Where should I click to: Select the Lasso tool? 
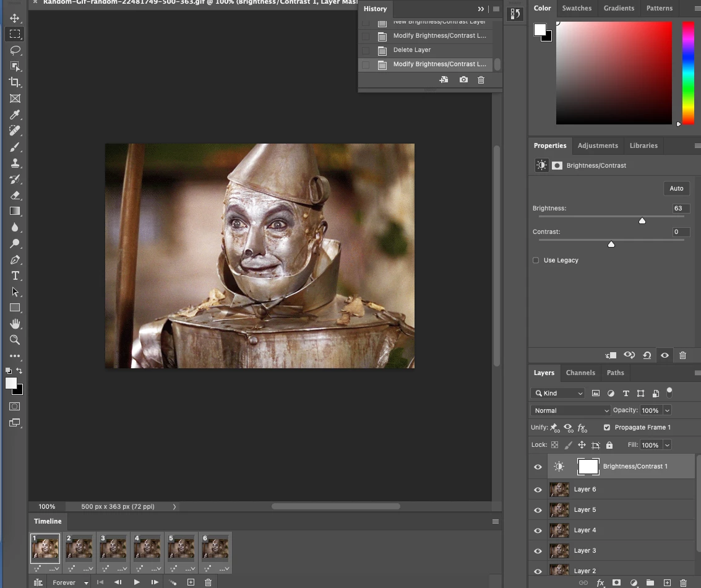point(15,50)
